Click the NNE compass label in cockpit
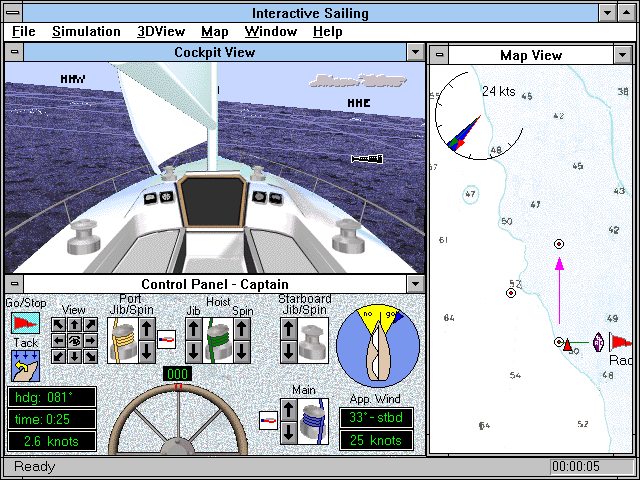This screenshot has height=480, width=640. click(359, 103)
